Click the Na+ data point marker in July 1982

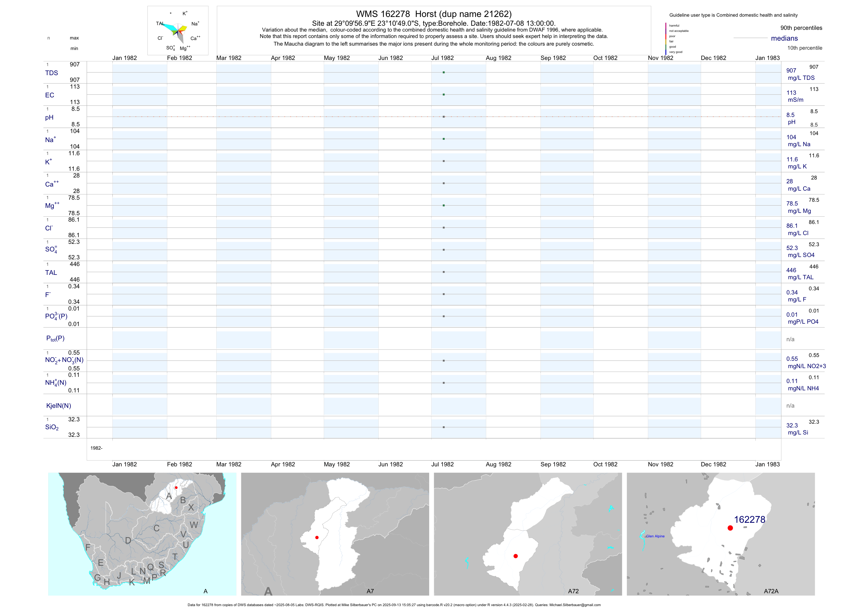[444, 139]
